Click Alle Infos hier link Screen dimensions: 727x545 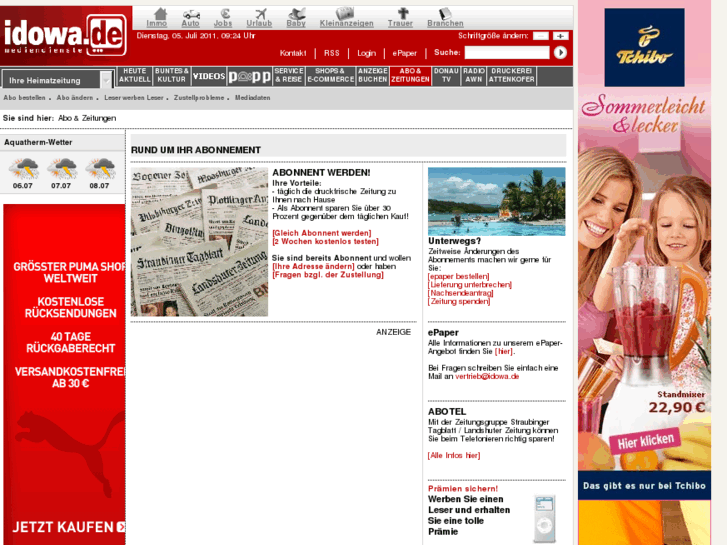point(454,455)
